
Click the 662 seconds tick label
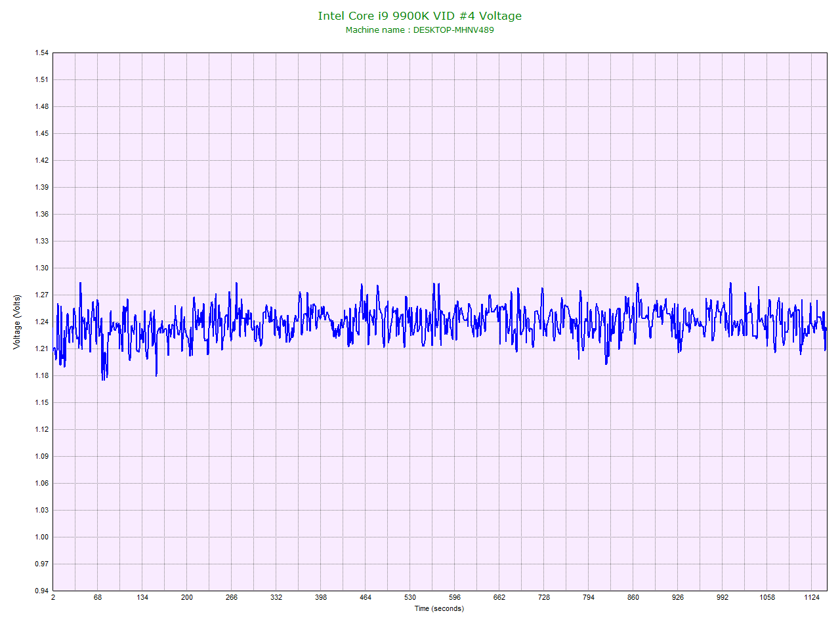499,598
